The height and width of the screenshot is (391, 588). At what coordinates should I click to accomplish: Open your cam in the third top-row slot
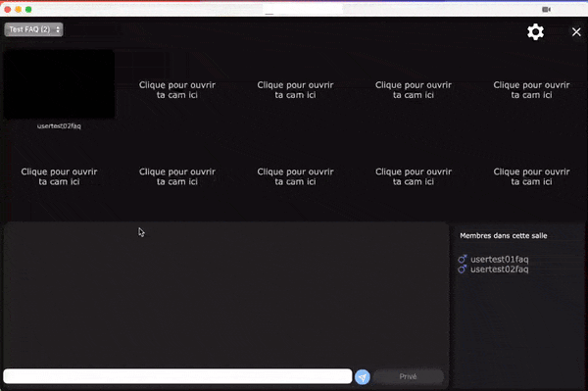tap(295, 90)
